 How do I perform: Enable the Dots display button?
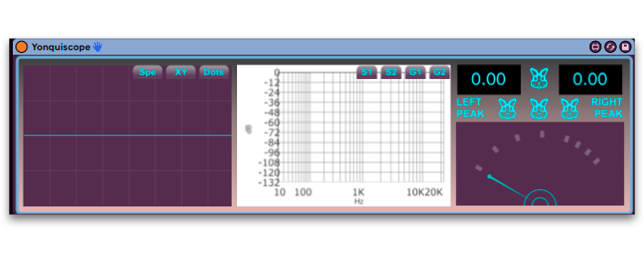click(214, 72)
